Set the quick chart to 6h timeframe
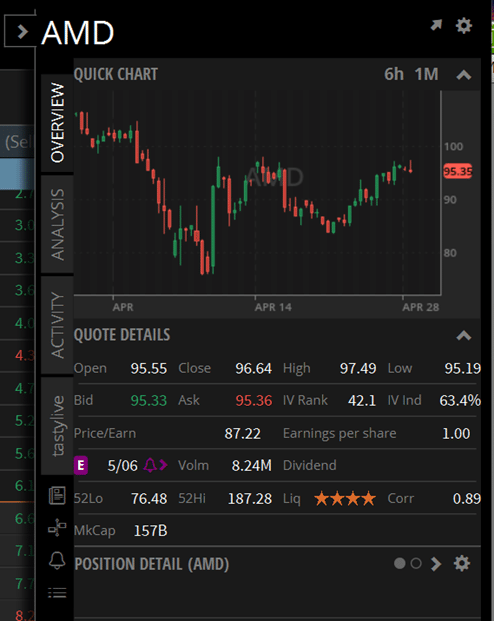 (394, 74)
